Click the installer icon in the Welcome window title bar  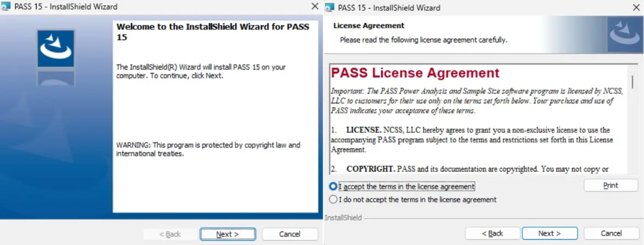point(6,7)
